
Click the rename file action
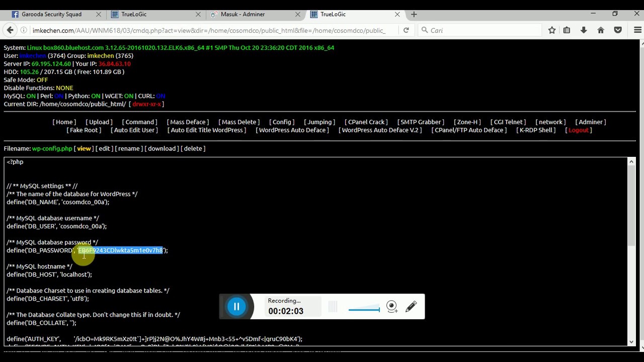click(x=129, y=149)
